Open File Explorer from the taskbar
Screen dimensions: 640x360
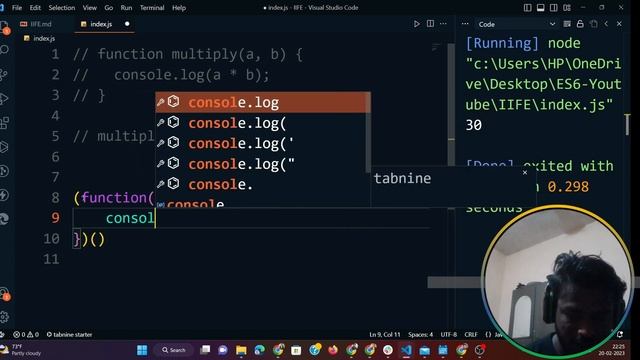tap(241, 350)
